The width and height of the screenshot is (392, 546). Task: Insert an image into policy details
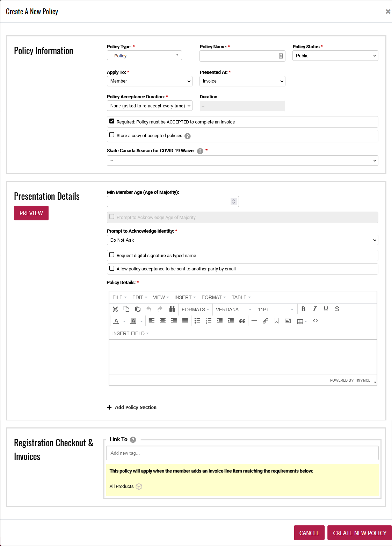click(x=287, y=321)
